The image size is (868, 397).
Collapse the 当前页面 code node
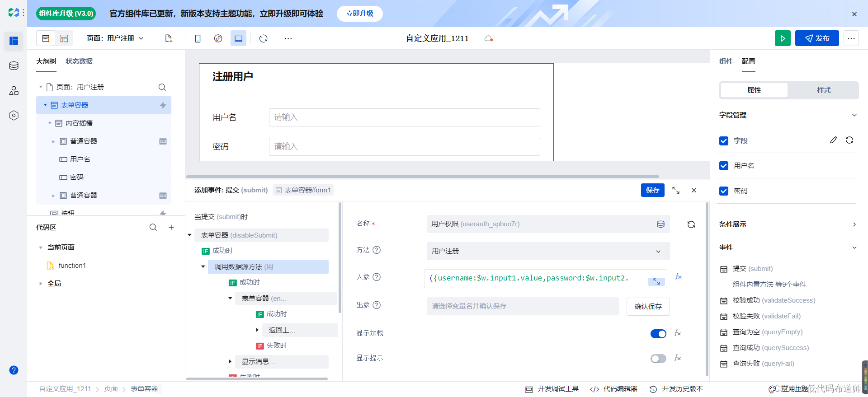41,248
